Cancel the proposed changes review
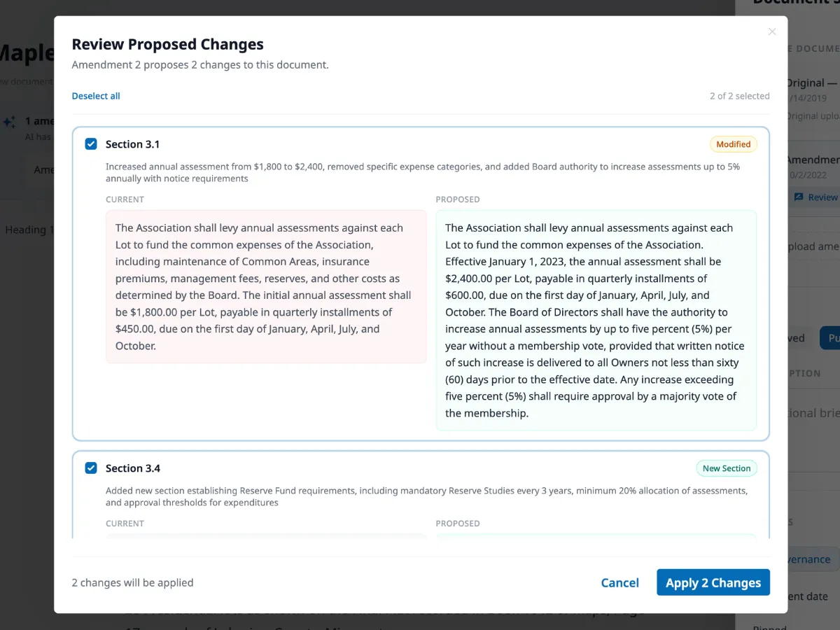 click(x=619, y=582)
